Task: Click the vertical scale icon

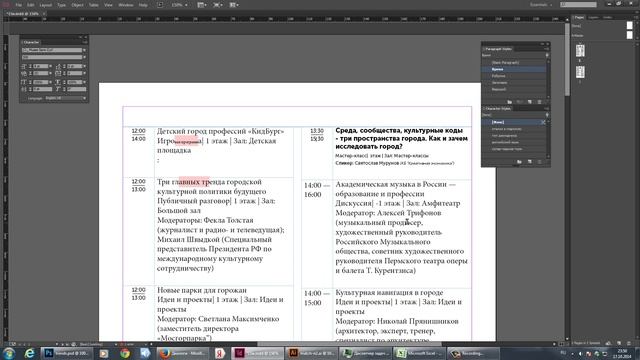Action: [x=24, y=82]
